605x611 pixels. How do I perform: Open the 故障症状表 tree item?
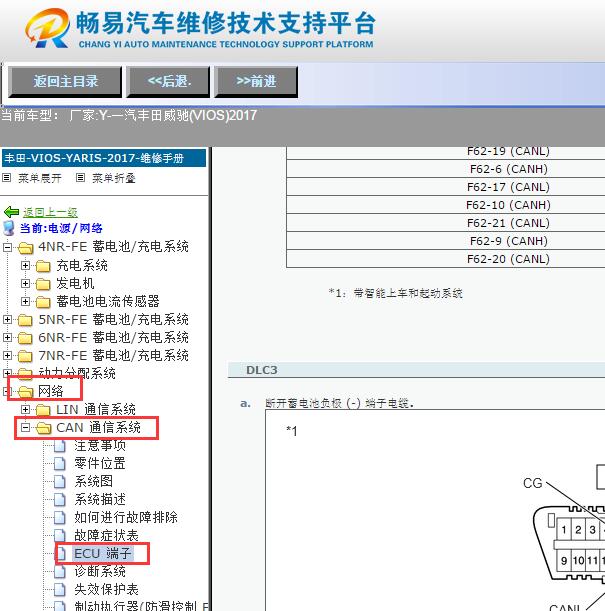[x=106, y=535]
